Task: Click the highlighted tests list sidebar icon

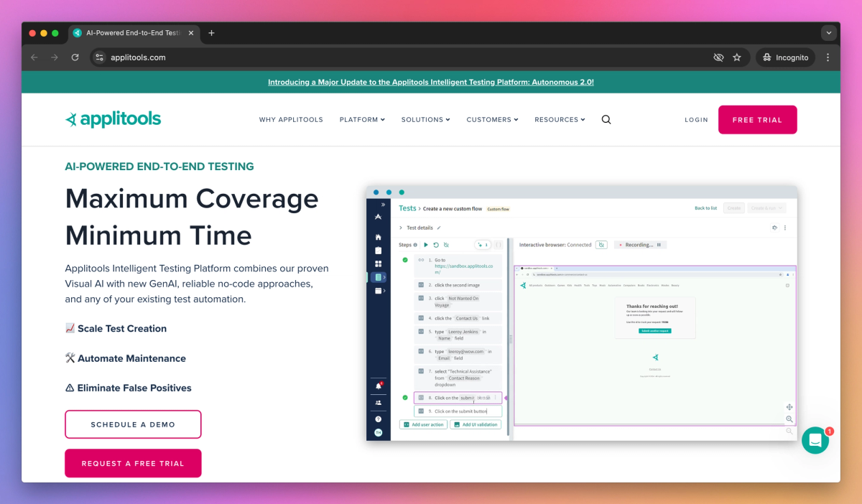Action: (x=379, y=277)
